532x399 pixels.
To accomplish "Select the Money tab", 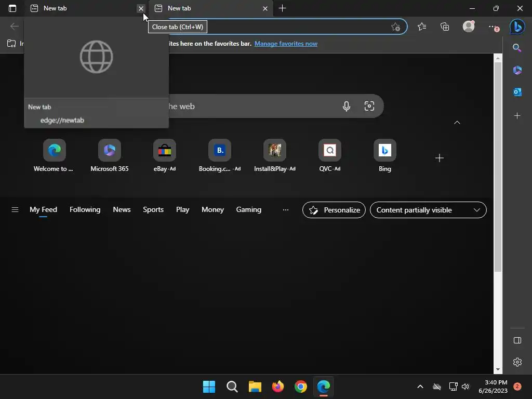I will 212,210.
